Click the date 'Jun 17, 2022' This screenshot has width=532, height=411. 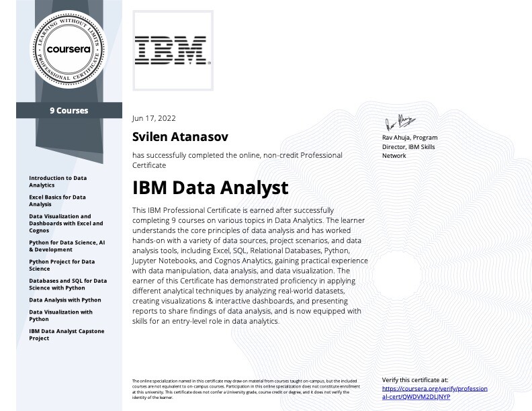154,118
